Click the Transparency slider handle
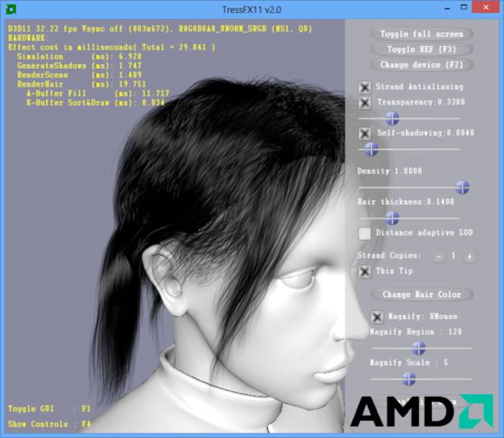 coord(392,118)
